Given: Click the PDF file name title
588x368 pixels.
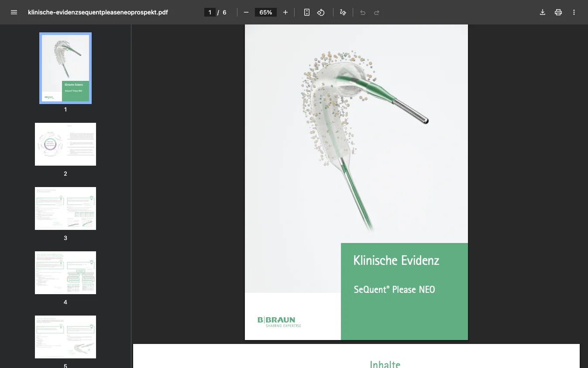Looking at the screenshot, I should (98, 12).
